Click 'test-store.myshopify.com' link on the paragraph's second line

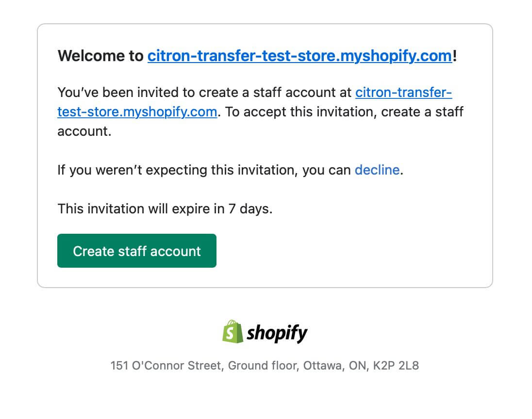[137, 112]
